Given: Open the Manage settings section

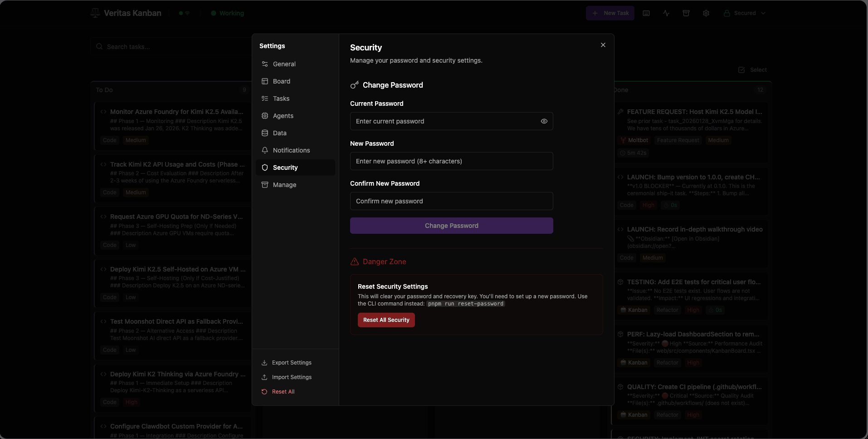Looking at the screenshot, I should coord(284,185).
